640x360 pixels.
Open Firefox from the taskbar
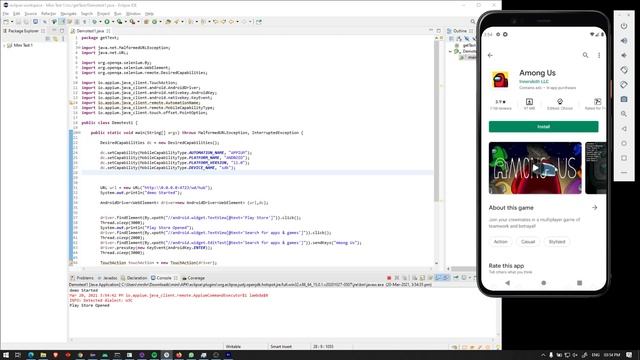coord(179,355)
